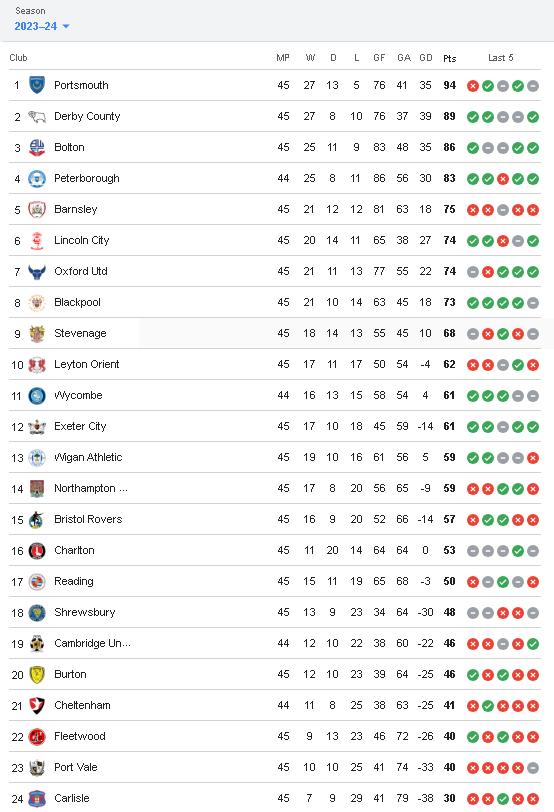The height and width of the screenshot is (812, 554).
Task: Click the Burton yellow shield crest
Action: point(37,674)
